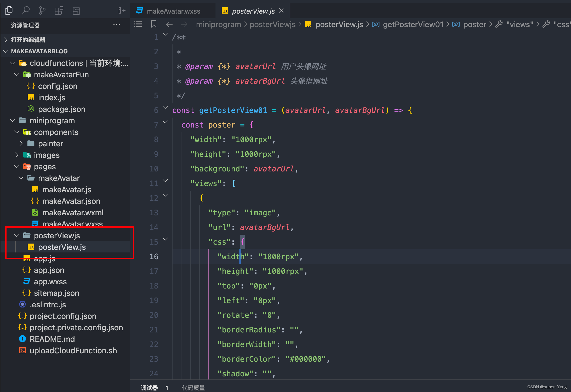Go back with the left arrow icon

click(x=169, y=24)
